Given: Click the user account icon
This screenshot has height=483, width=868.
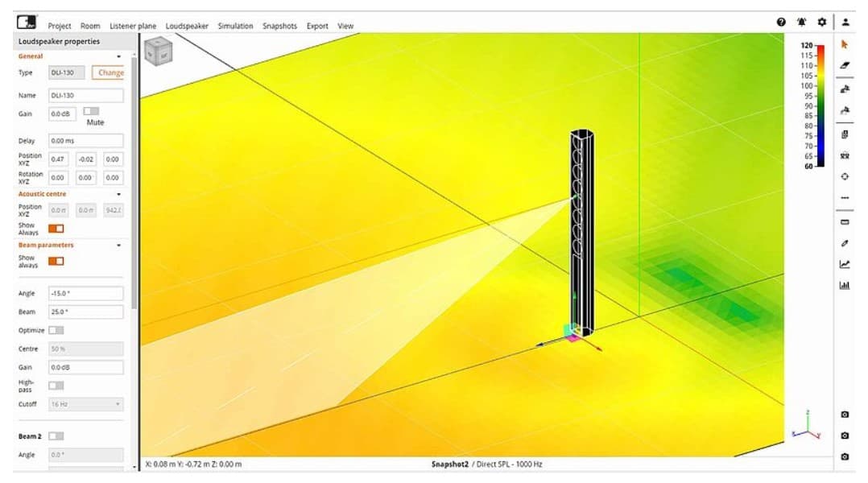Looking at the screenshot, I should [x=845, y=23].
